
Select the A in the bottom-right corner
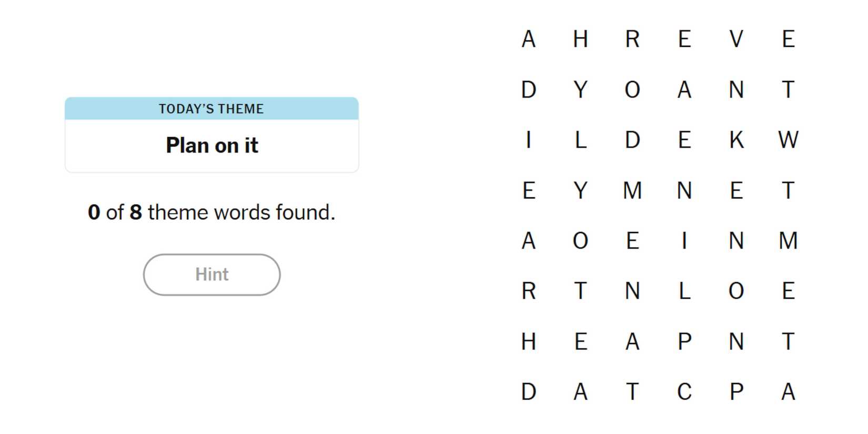click(x=788, y=392)
